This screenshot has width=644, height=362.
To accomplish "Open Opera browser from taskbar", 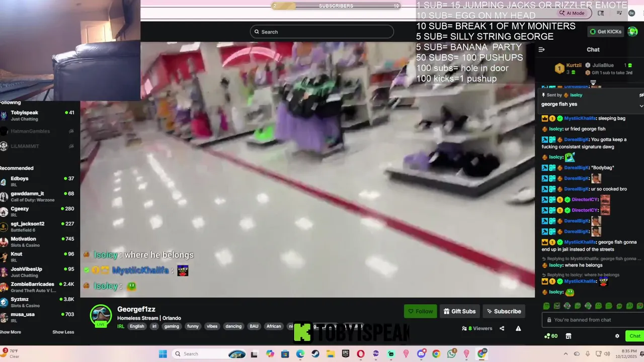I will tap(361, 354).
